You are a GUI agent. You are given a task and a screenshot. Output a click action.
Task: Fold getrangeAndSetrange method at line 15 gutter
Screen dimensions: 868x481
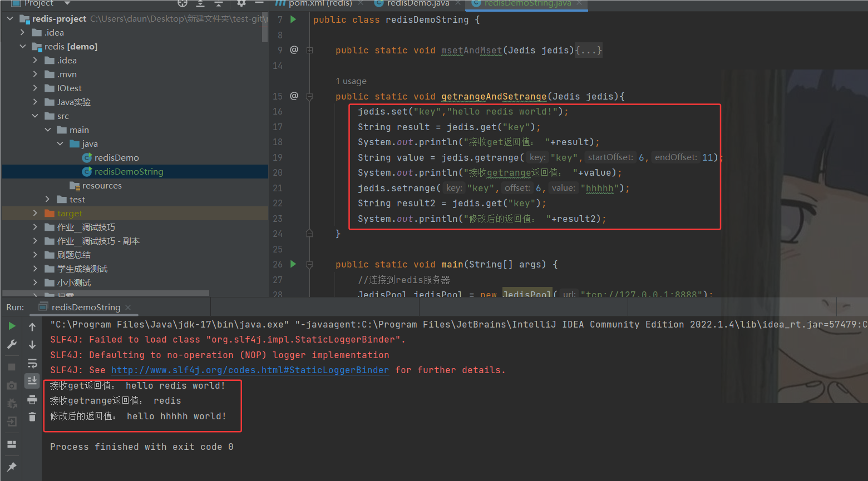[309, 96]
